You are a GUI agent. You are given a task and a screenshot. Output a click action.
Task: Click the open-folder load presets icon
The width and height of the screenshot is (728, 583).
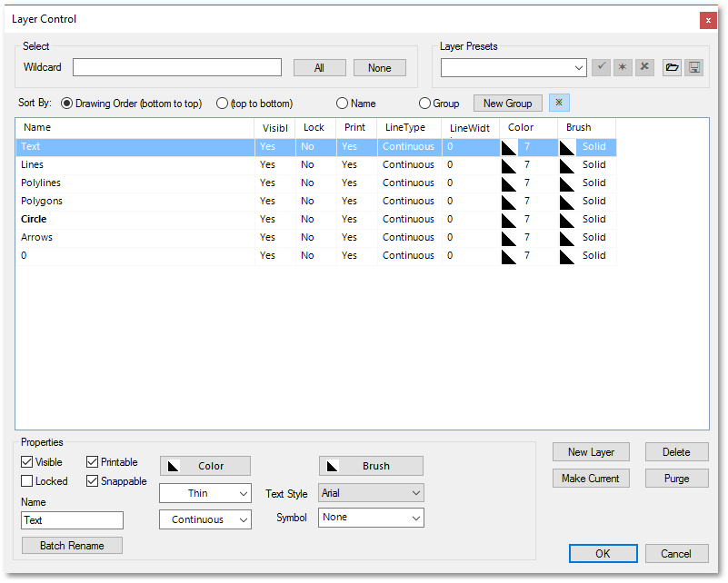coord(672,67)
